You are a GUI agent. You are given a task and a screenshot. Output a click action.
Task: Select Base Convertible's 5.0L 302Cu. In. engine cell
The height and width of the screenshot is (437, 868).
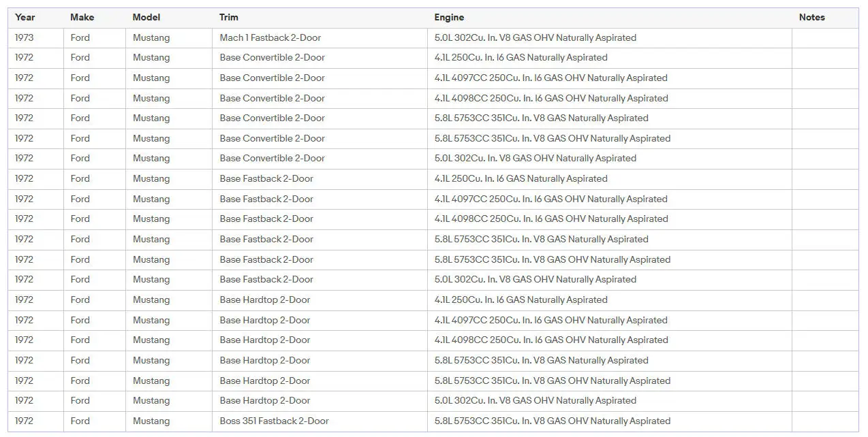click(609, 159)
